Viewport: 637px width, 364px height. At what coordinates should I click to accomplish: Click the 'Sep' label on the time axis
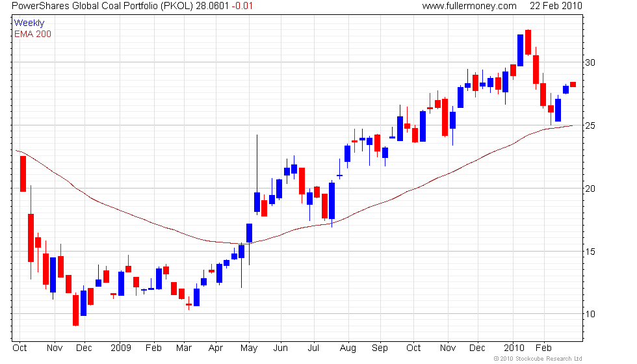coord(380,348)
